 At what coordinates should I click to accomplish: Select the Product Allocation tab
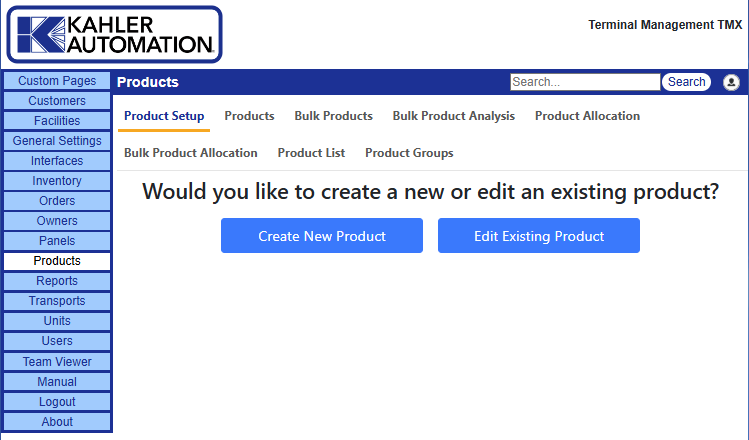[587, 116]
